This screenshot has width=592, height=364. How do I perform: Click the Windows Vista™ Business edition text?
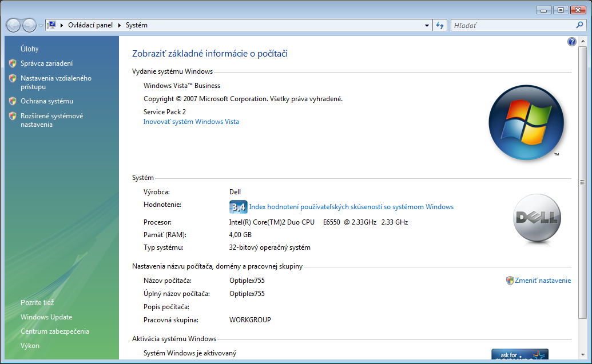[181, 86]
